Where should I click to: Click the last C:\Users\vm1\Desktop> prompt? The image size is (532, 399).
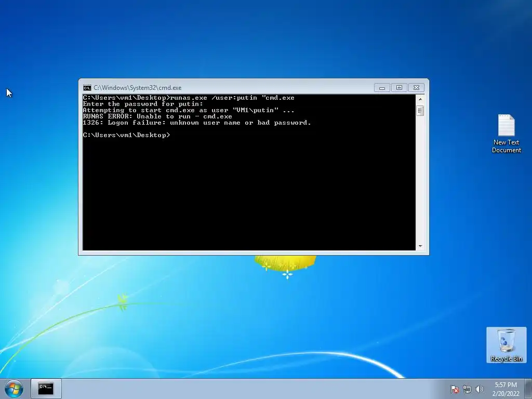pos(127,135)
